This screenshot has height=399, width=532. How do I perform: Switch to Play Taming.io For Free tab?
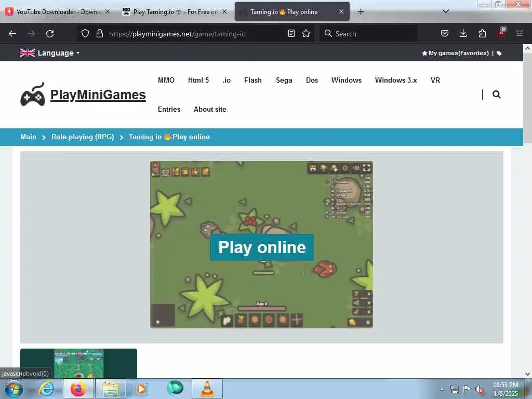pyautogui.click(x=175, y=12)
